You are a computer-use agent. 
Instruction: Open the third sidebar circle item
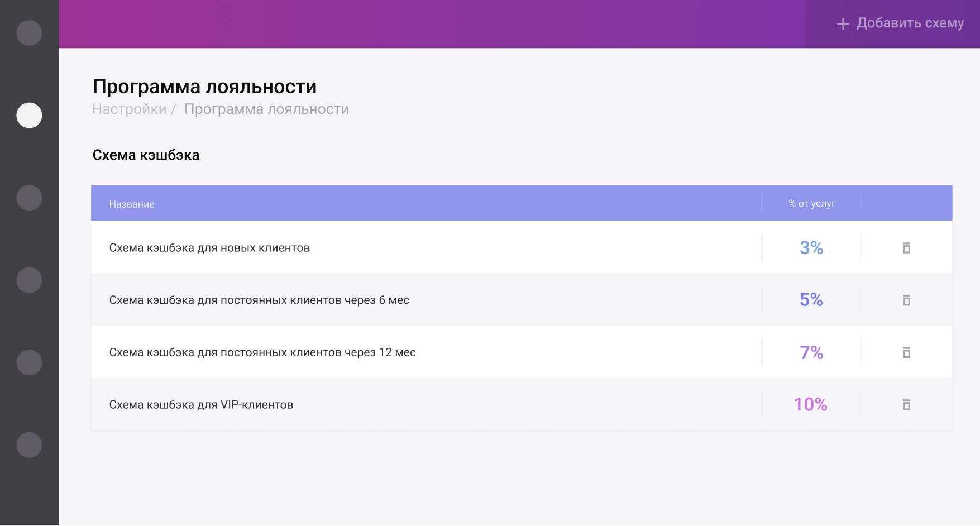click(x=29, y=198)
